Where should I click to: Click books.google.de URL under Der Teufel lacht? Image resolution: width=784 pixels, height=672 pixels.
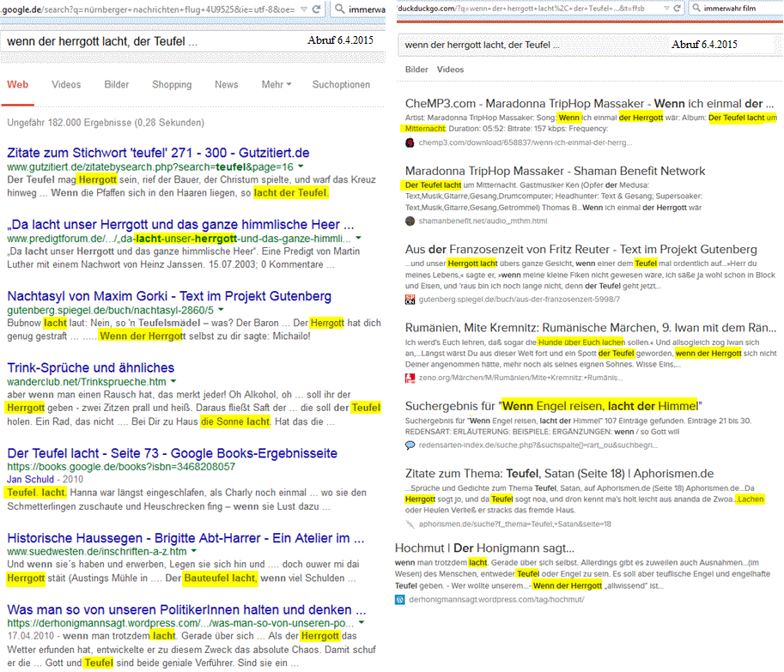click(121, 467)
